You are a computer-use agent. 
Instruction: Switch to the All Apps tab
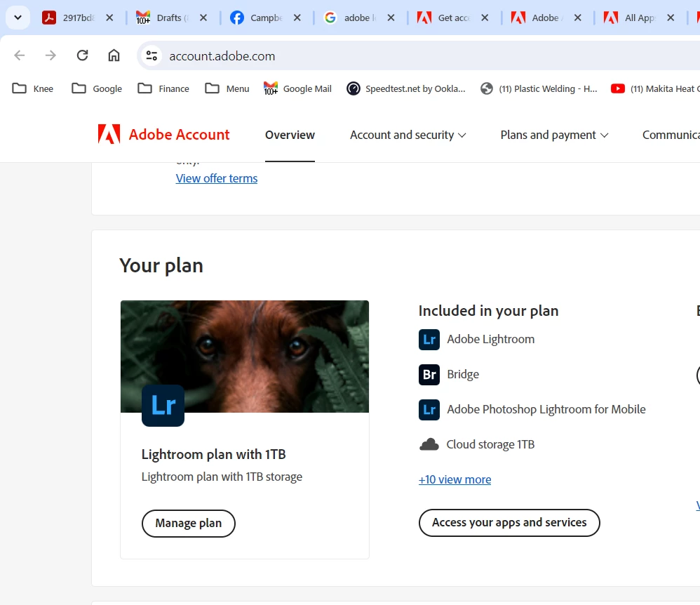click(x=631, y=18)
